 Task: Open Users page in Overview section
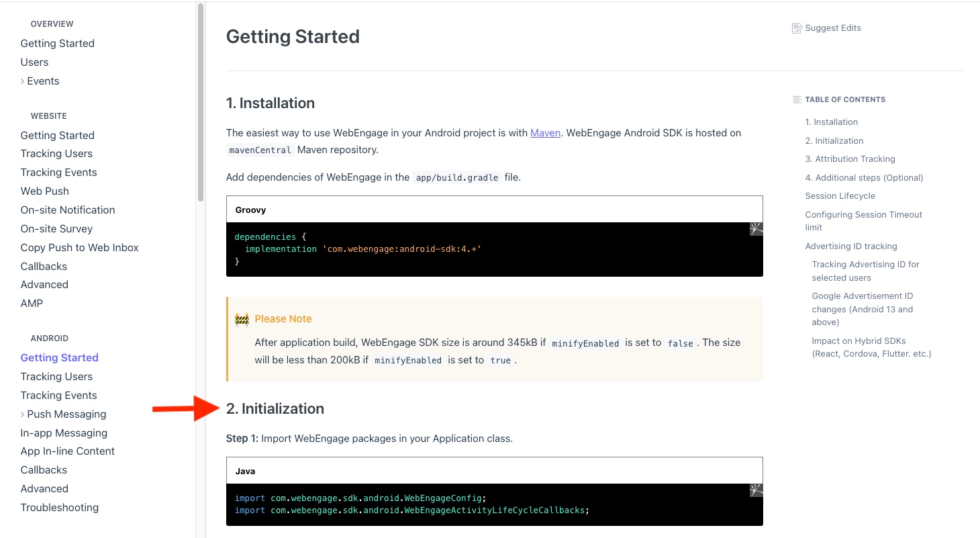[35, 62]
